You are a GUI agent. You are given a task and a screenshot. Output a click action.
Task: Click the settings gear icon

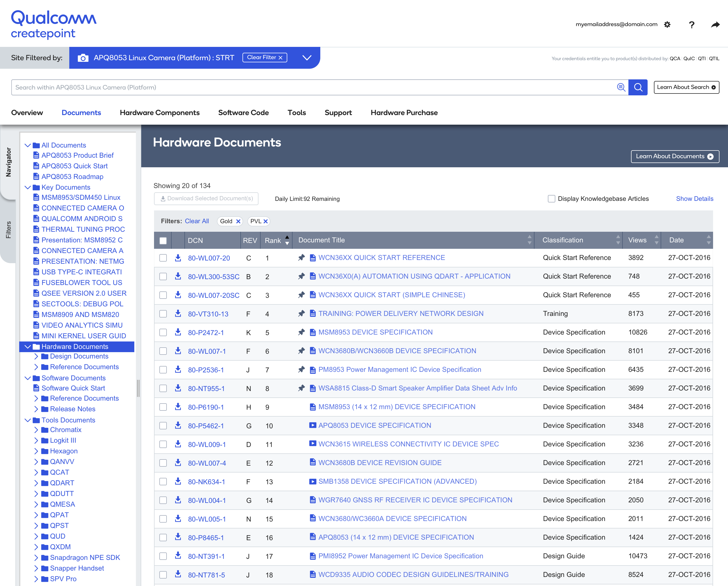pos(667,25)
